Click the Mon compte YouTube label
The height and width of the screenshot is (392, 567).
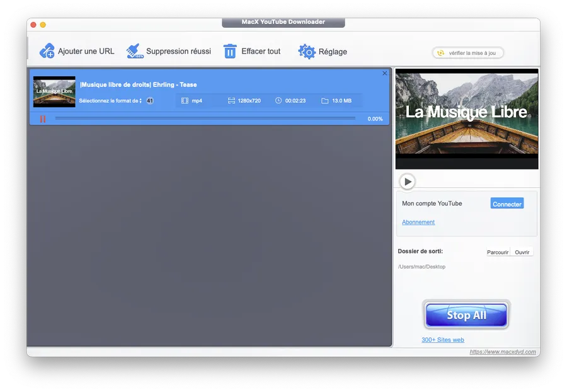point(432,204)
